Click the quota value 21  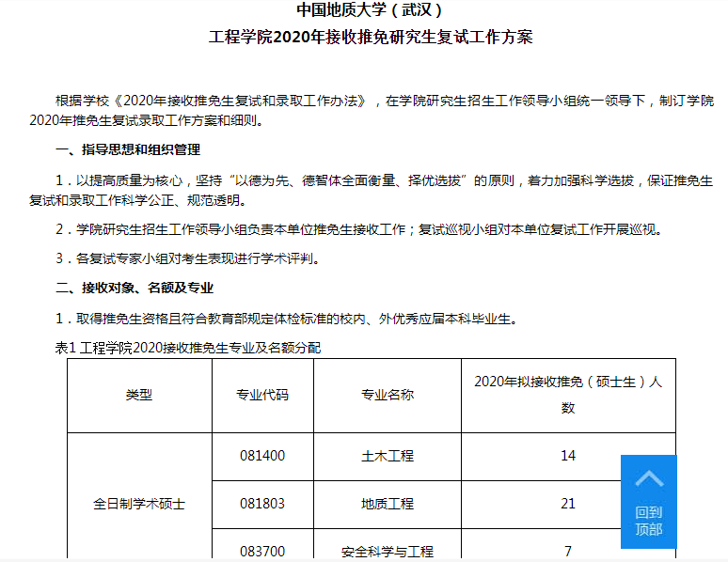[x=568, y=504]
